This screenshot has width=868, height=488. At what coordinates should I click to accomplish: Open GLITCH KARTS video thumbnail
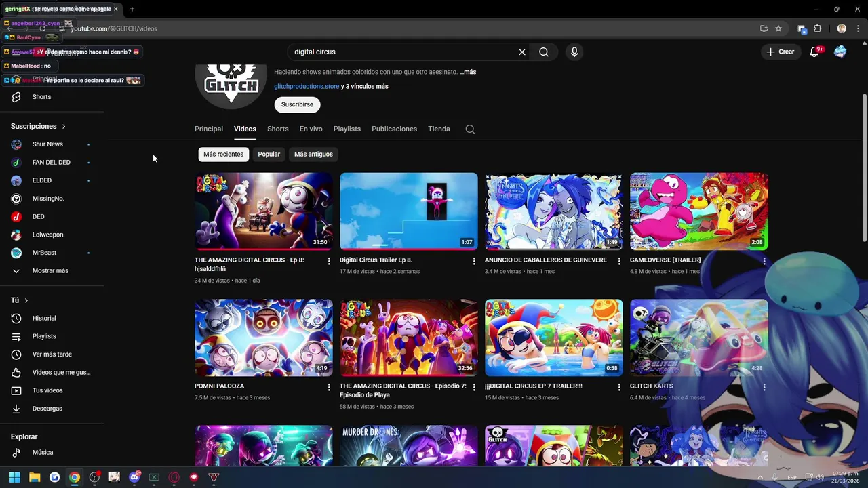coord(699,338)
